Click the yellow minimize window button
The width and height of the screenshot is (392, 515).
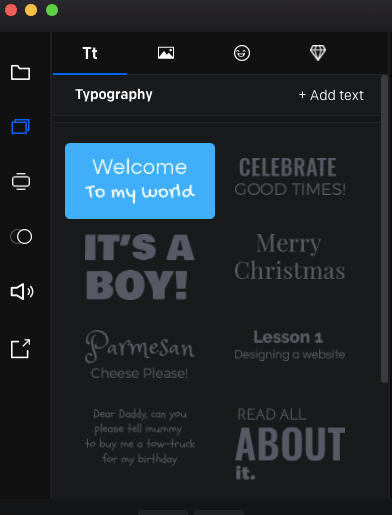[x=31, y=10]
